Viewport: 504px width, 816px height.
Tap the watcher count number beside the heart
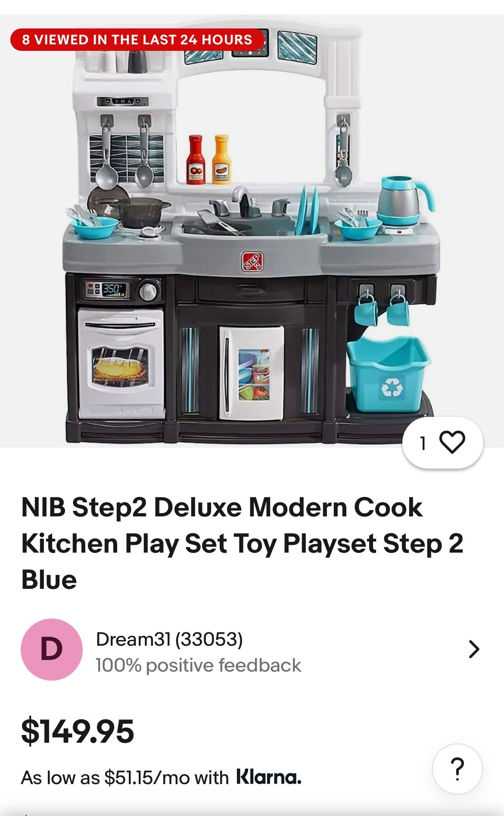(423, 443)
